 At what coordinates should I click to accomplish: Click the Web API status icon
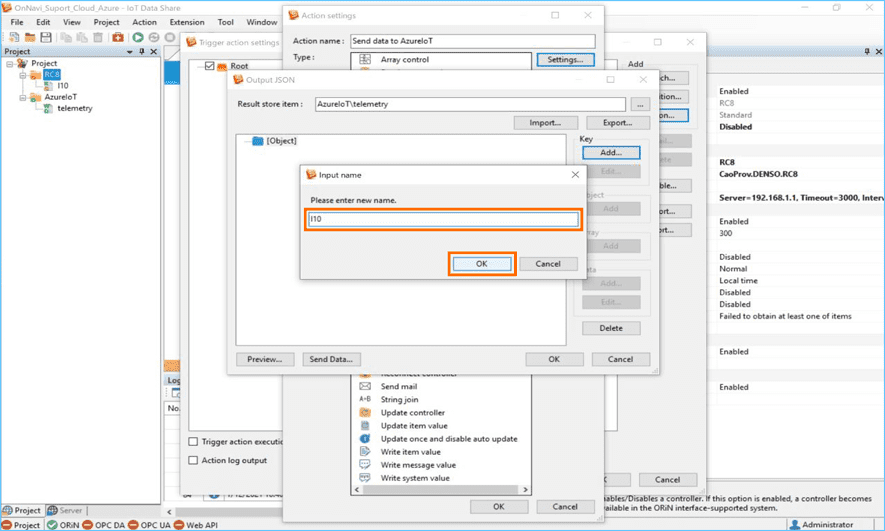(x=179, y=525)
